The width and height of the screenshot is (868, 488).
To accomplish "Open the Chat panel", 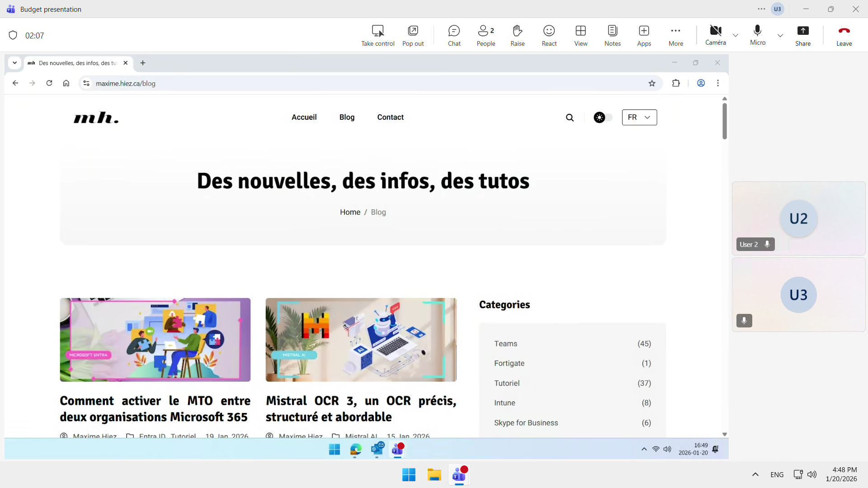I will [454, 35].
